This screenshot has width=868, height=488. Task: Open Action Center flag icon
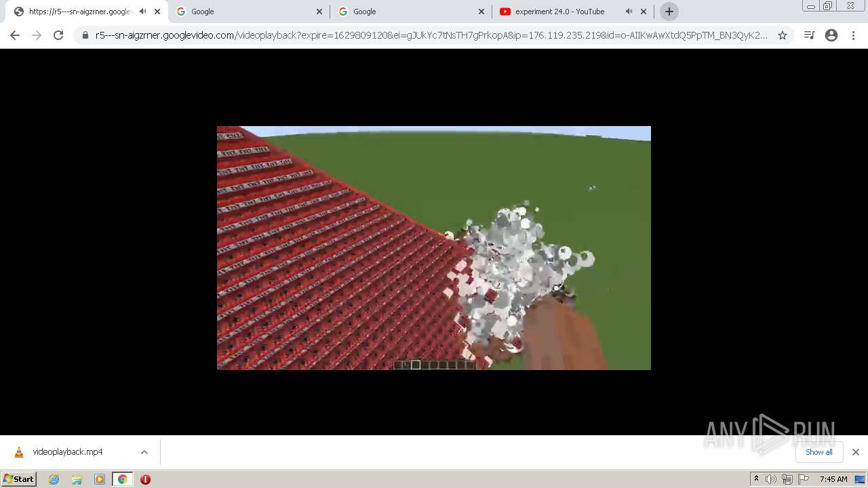[x=803, y=479]
